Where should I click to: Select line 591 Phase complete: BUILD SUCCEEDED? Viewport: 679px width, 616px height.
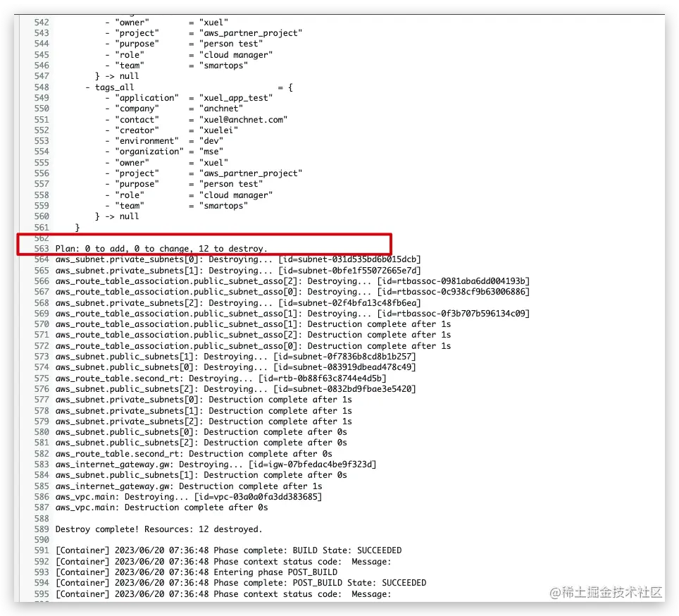228,550
